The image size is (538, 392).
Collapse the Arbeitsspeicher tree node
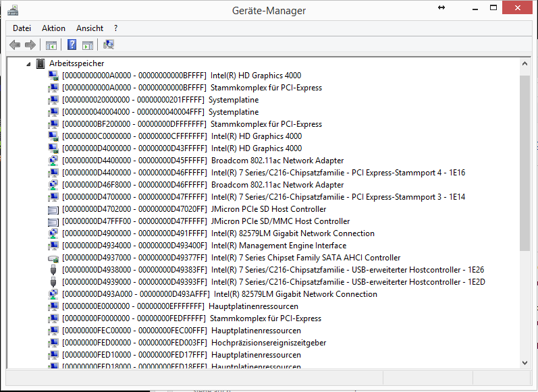[x=28, y=64]
